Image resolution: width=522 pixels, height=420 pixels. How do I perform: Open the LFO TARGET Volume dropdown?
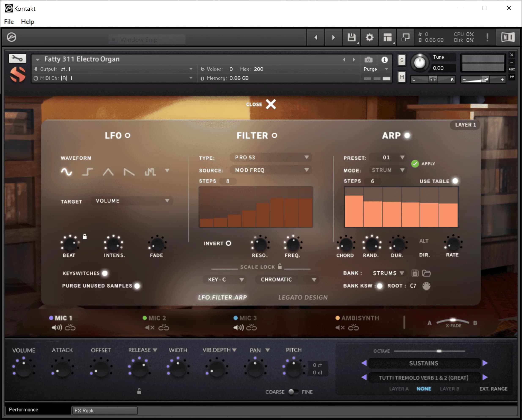coord(132,201)
